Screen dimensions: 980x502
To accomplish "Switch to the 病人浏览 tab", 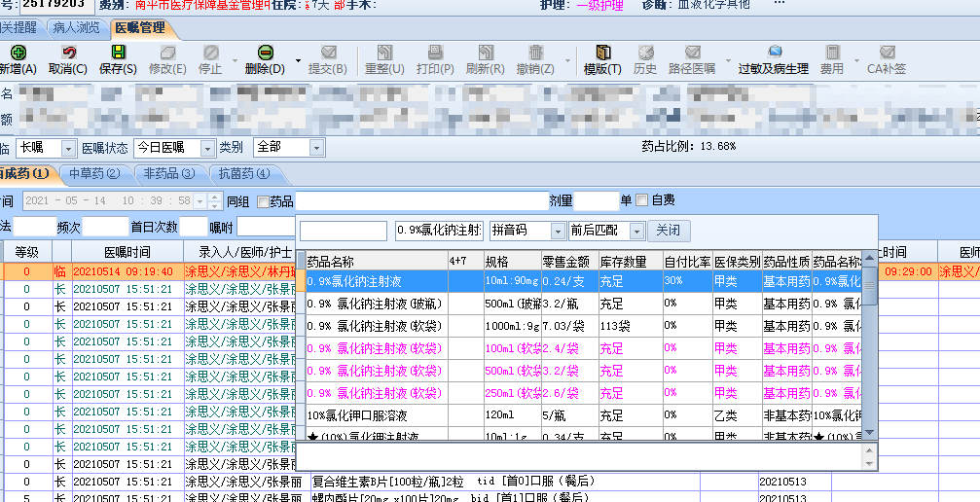I will pos(76,27).
